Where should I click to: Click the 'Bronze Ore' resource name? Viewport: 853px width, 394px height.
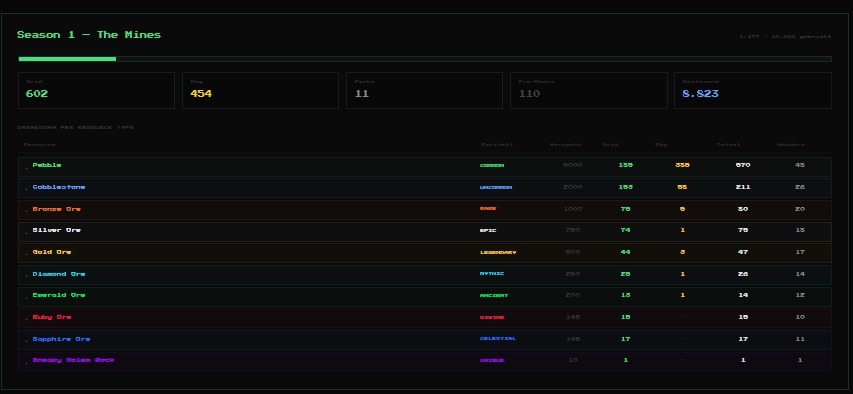pos(57,209)
